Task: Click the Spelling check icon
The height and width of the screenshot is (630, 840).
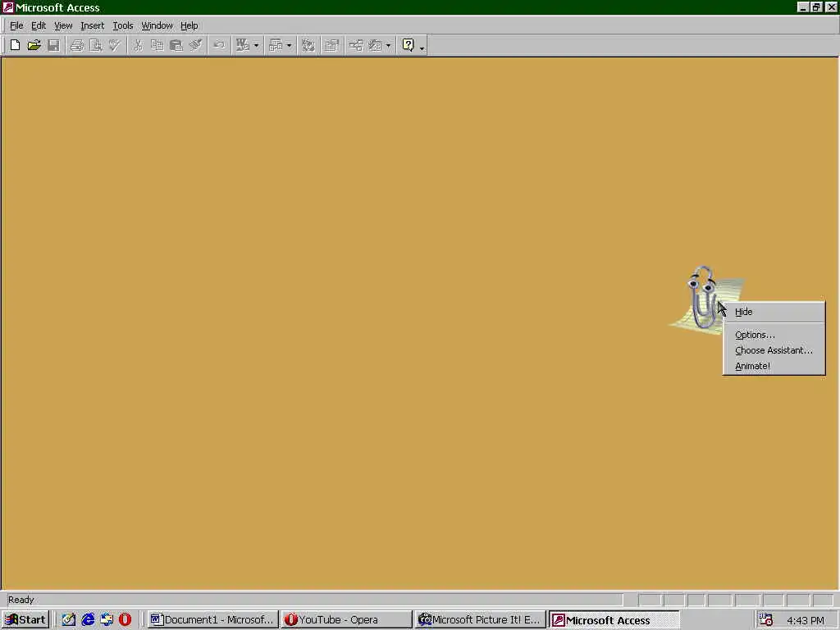Action: point(115,46)
